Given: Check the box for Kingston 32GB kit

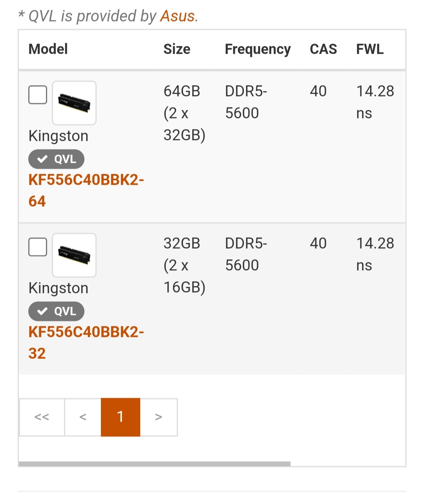Looking at the screenshot, I should [38, 247].
